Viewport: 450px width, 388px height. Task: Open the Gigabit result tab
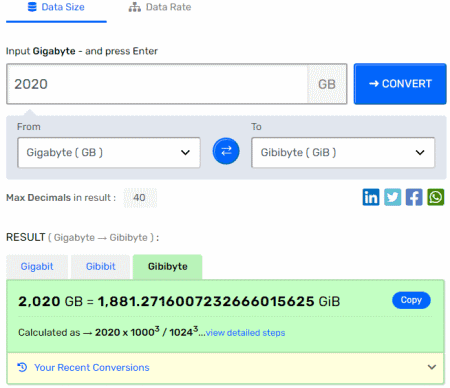[x=37, y=266]
